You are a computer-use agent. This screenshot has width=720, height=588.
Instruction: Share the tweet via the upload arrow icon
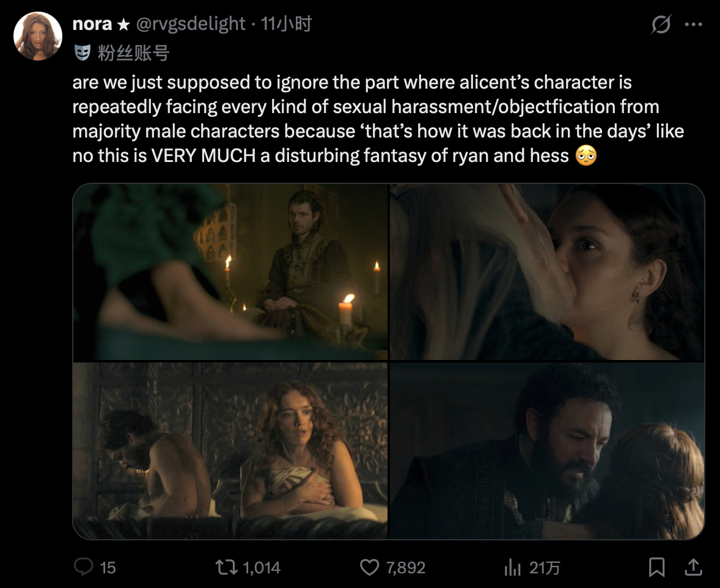pyautogui.click(x=693, y=567)
